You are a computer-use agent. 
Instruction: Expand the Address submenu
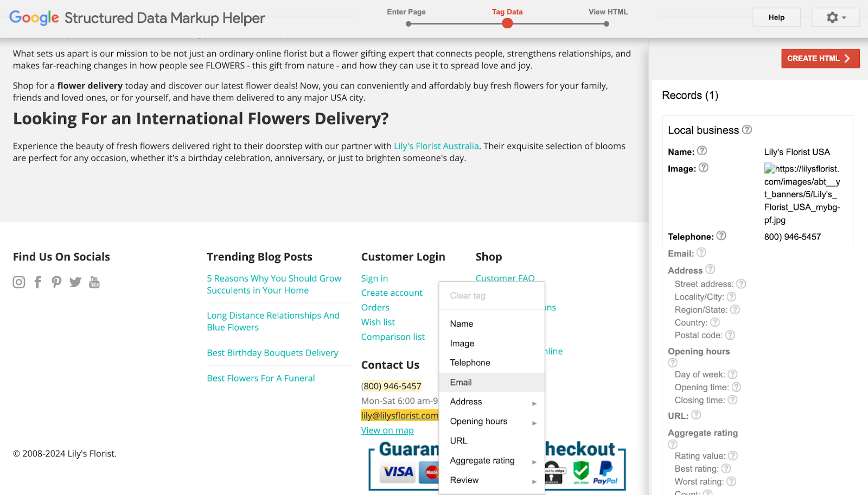(x=492, y=402)
